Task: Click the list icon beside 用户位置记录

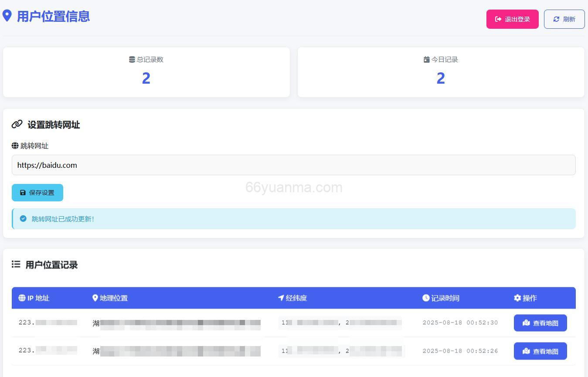Action: [16, 265]
